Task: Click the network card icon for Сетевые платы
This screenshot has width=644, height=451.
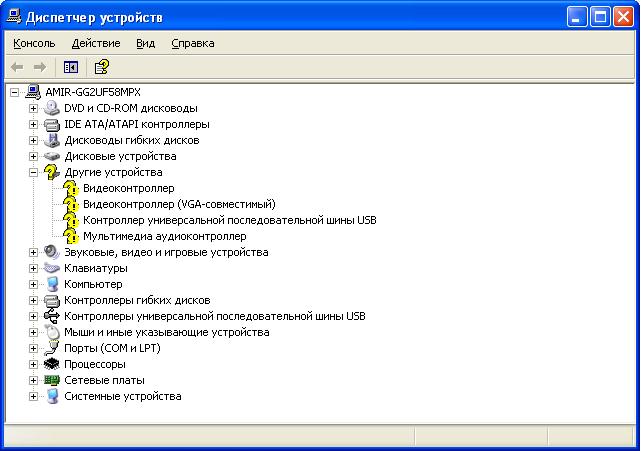Action: click(52, 380)
